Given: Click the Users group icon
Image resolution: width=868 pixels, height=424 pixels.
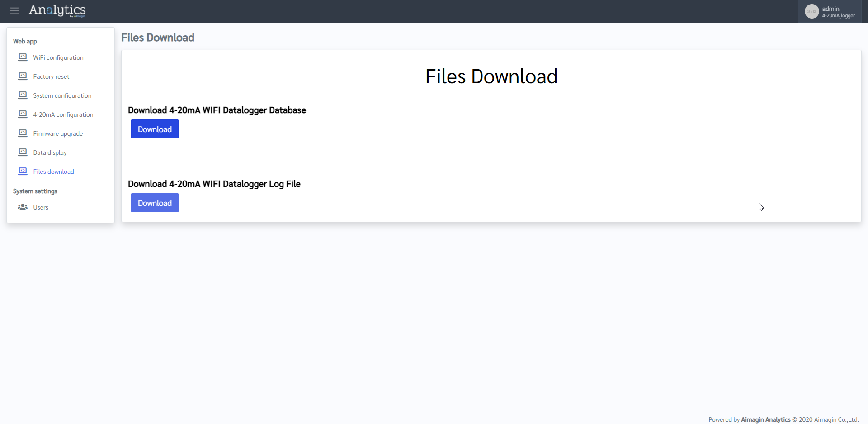Looking at the screenshot, I should (23, 207).
